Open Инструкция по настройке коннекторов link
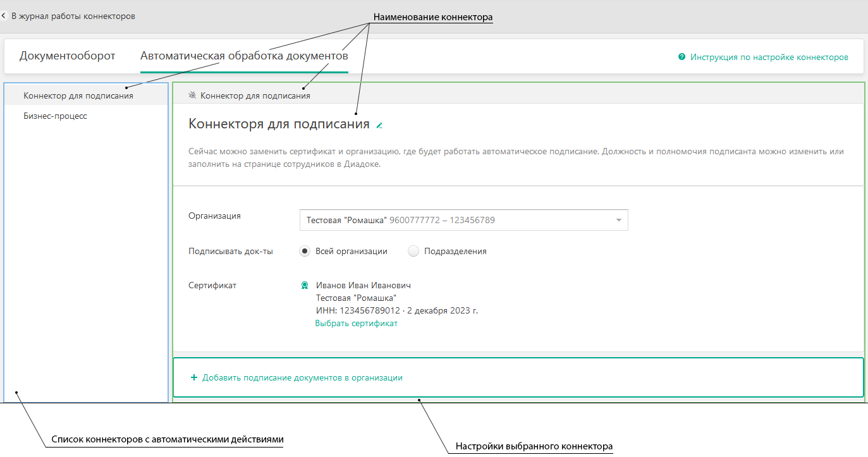 (x=769, y=57)
